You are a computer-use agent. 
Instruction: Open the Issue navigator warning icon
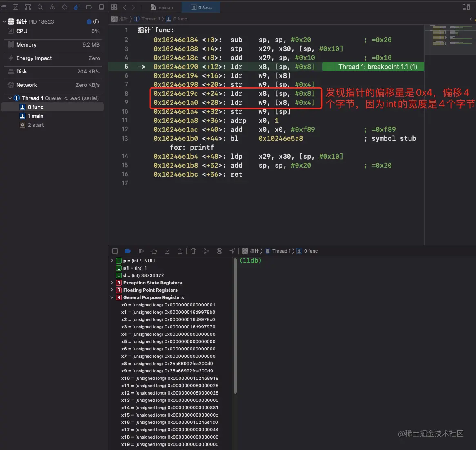[53, 7]
